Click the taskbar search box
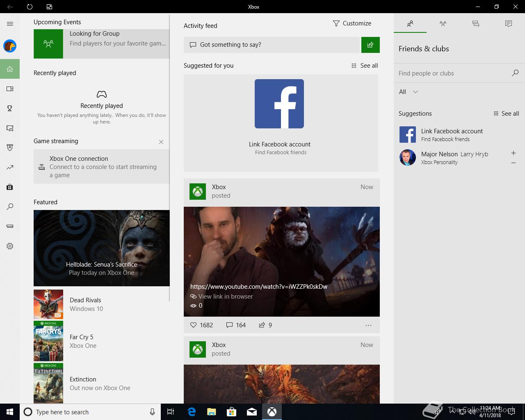Image resolution: width=525 pixels, height=420 pixels. click(x=90, y=412)
